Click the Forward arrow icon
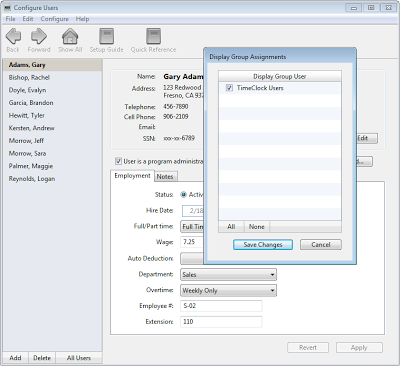400x366 pixels. coord(39,36)
